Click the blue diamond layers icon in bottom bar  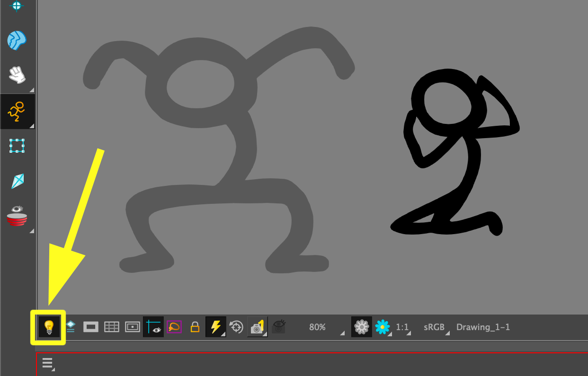71,327
